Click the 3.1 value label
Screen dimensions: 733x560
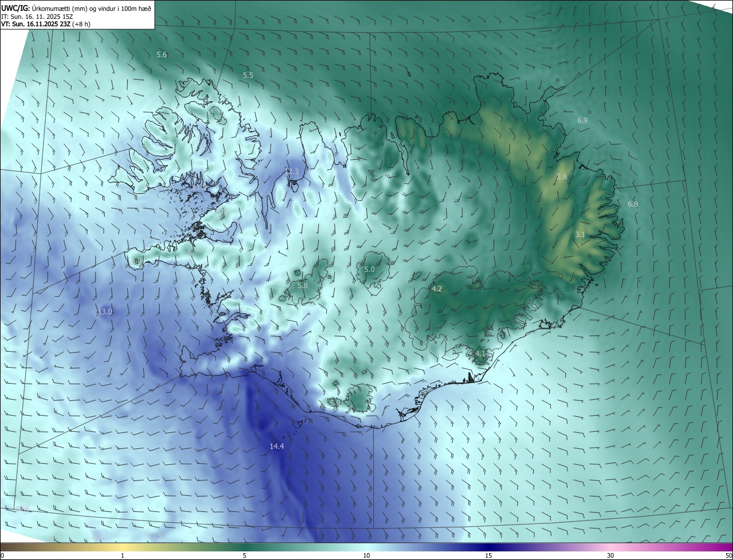(580, 234)
